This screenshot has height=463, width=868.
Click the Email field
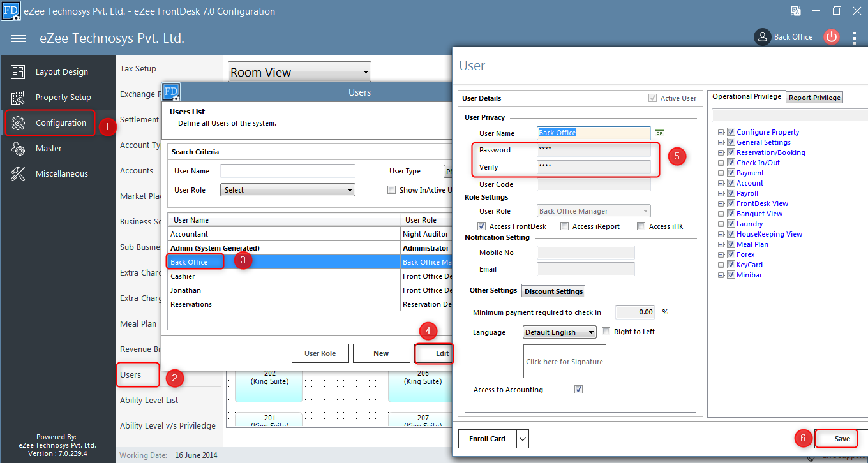[586, 269]
